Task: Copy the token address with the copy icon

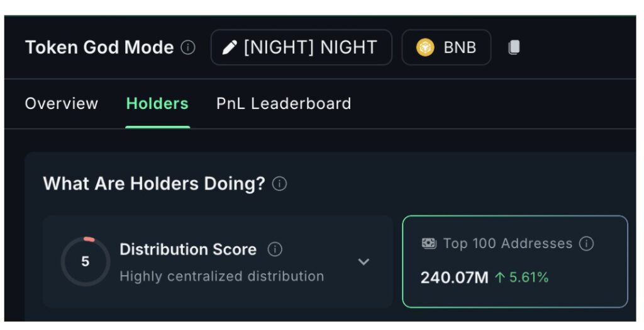Action: tap(514, 48)
